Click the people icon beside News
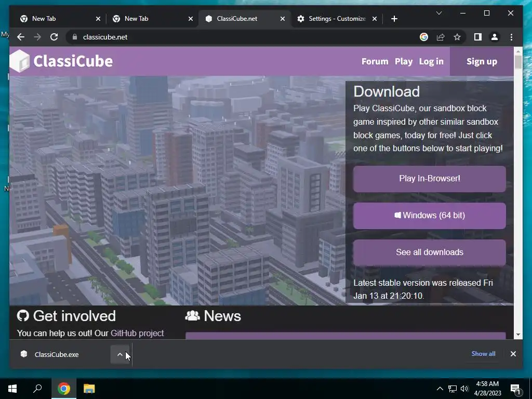This screenshot has height=399, width=532. click(x=192, y=316)
